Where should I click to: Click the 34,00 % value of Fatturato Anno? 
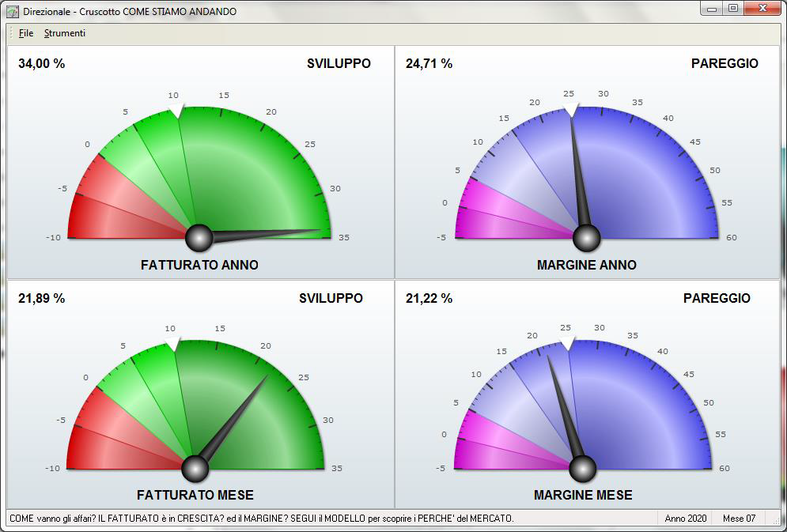click(x=42, y=64)
